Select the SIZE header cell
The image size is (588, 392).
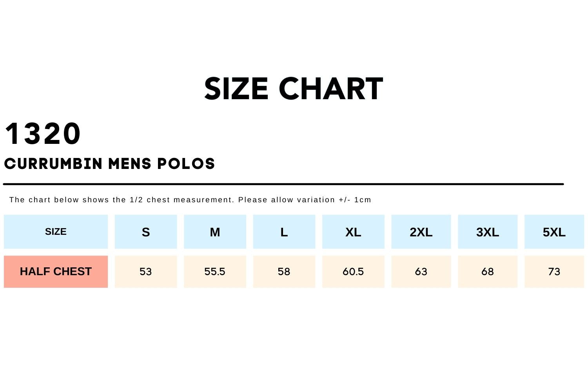coord(56,232)
